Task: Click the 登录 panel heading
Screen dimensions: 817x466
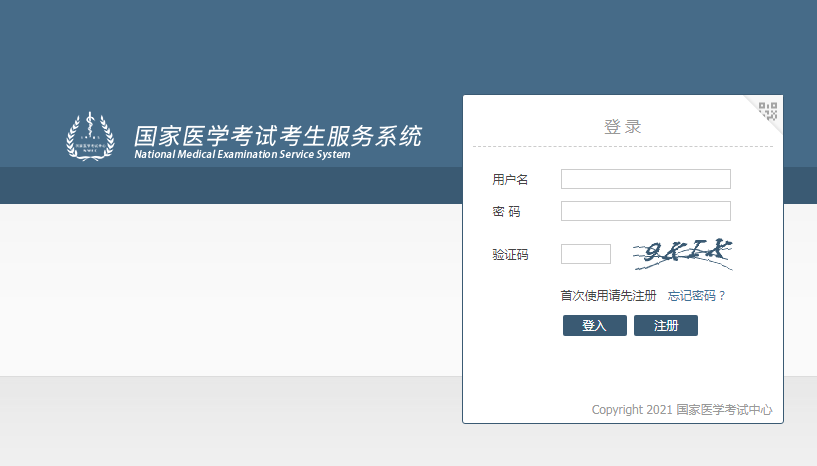Action: click(x=622, y=127)
